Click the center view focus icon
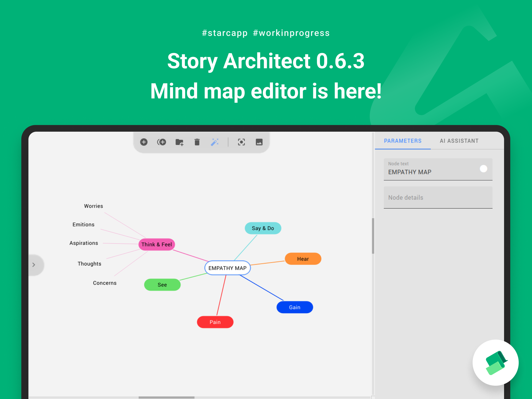The image size is (532, 399). pyautogui.click(x=241, y=142)
